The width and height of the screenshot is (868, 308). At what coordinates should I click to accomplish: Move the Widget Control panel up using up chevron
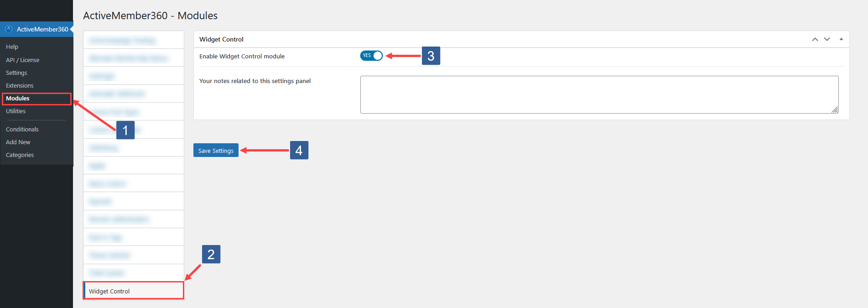(815, 39)
